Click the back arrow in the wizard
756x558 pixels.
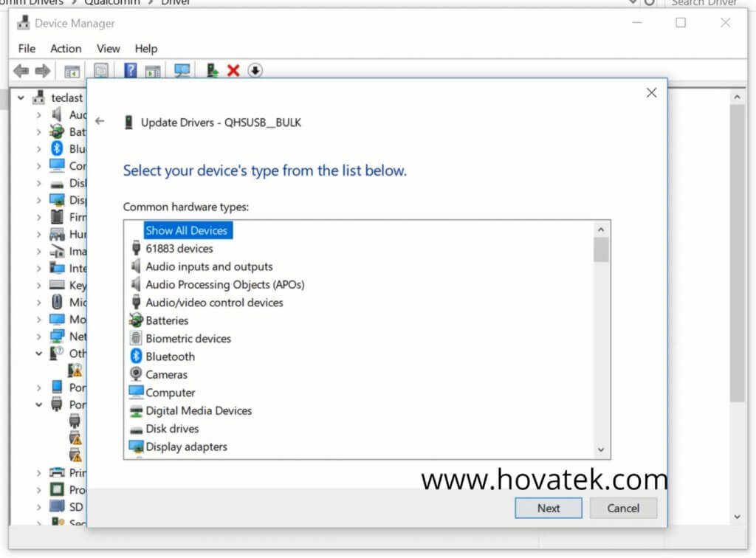click(x=100, y=122)
